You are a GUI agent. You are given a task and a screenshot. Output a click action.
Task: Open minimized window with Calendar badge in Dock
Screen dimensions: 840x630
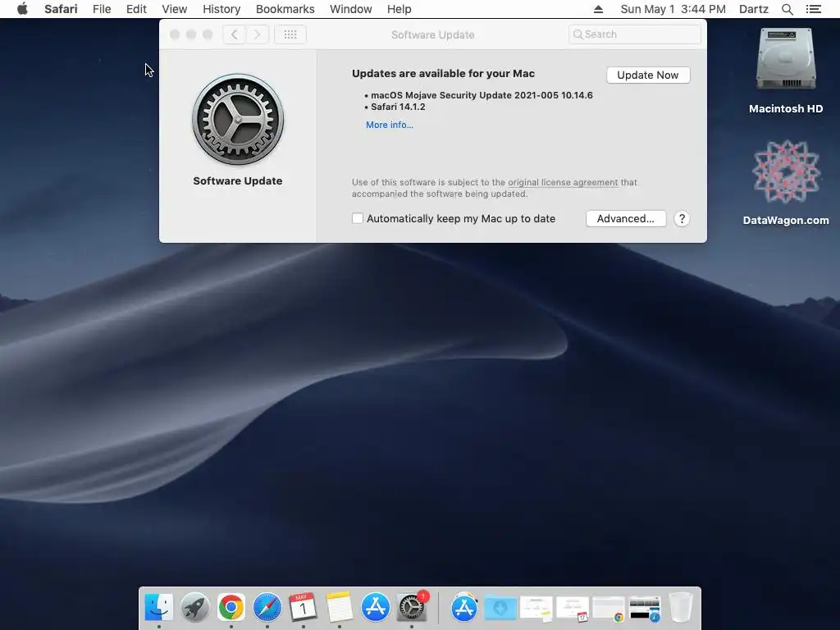[x=572, y=609]
